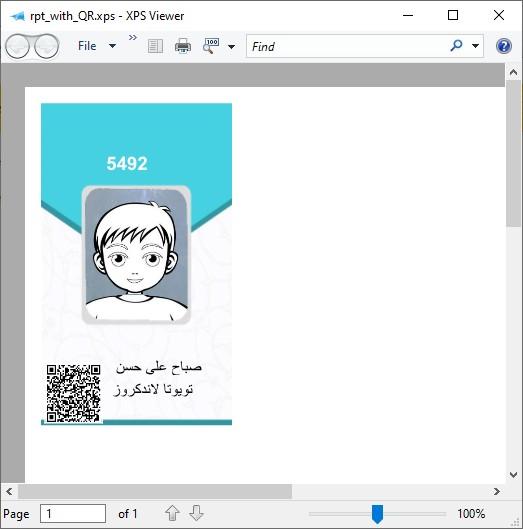
Task: Open the File menu
Action: tap(87, 46)
